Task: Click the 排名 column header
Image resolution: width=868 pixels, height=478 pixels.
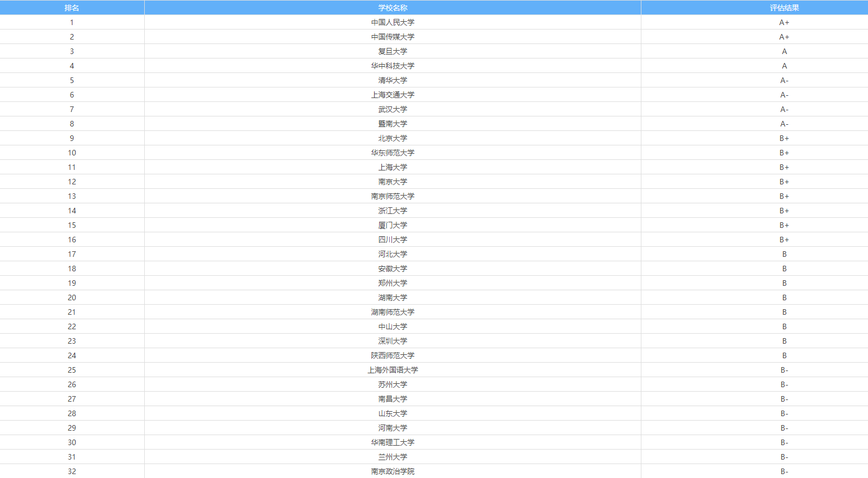Action: (x=72, y=8)
